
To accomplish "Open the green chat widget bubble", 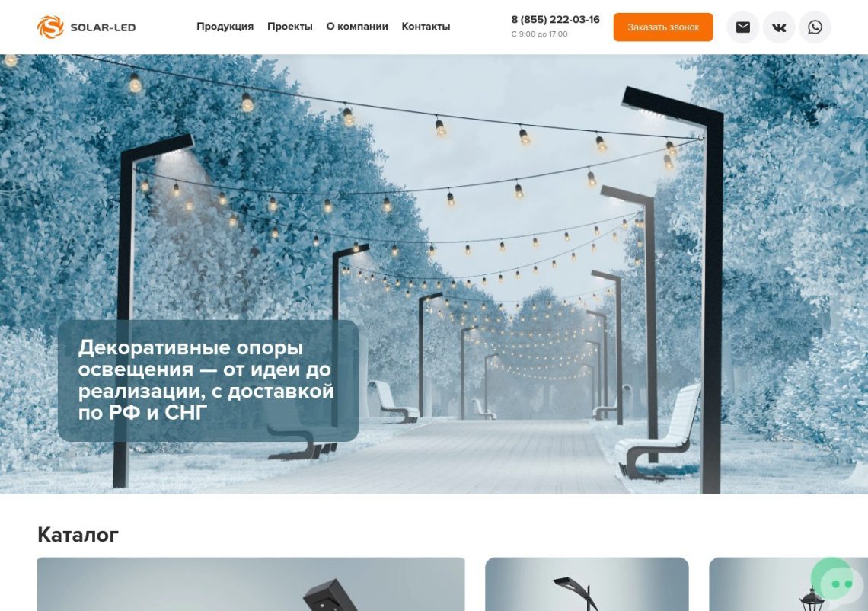I will click(837, 584).
